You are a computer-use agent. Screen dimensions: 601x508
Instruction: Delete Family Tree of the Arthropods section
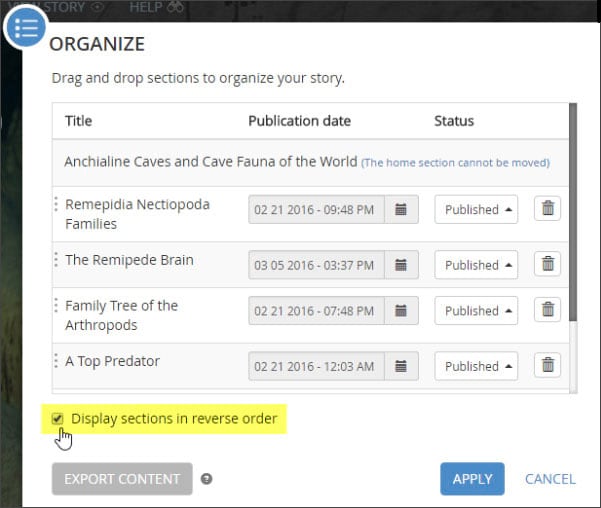click(x=547, y=311)
